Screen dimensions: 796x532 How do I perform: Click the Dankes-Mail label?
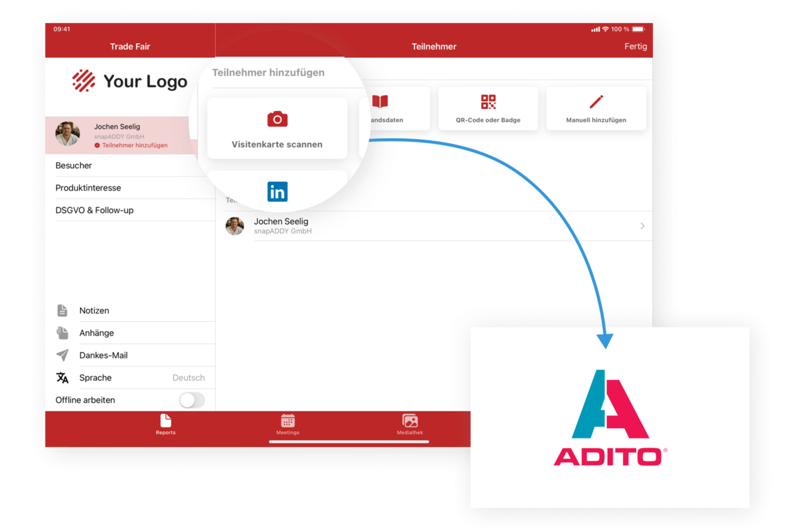click(103, 355)
